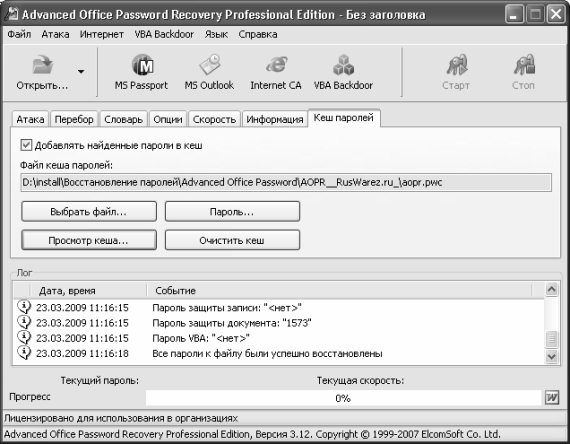This screenshot has height=444, width=570.
Task: Click timestamp 23.03.2009 11:16:18
Action: tap(82, 353)
